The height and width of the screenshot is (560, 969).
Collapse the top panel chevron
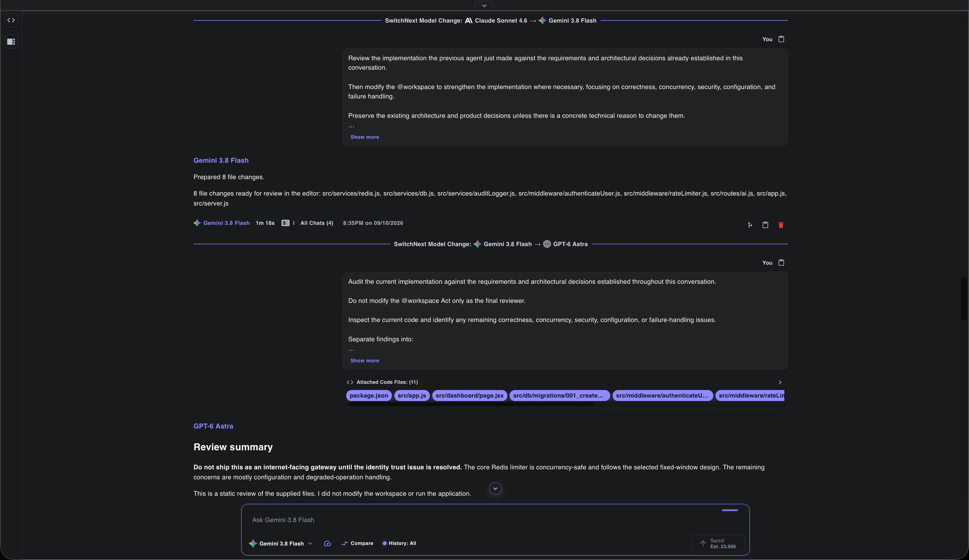pyautogui.click(x=484, y=5)
